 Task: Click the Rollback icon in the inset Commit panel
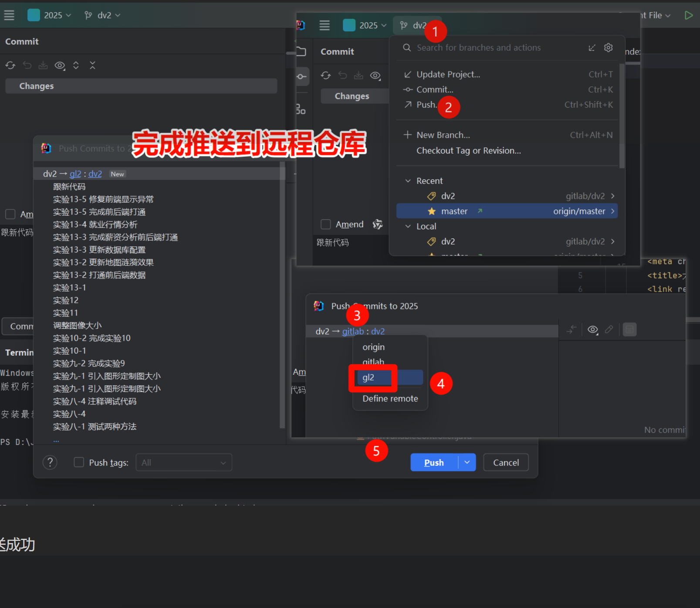[x=343, y=75]
